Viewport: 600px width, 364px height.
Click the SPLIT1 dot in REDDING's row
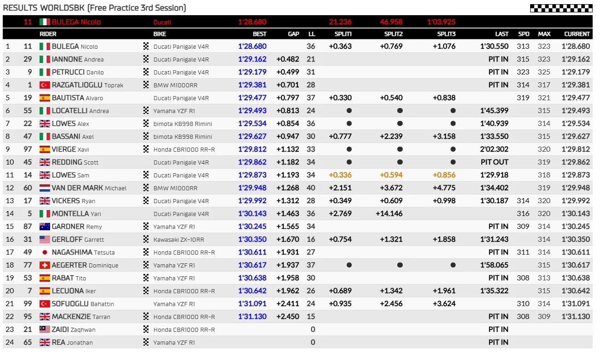coord(349,162)
